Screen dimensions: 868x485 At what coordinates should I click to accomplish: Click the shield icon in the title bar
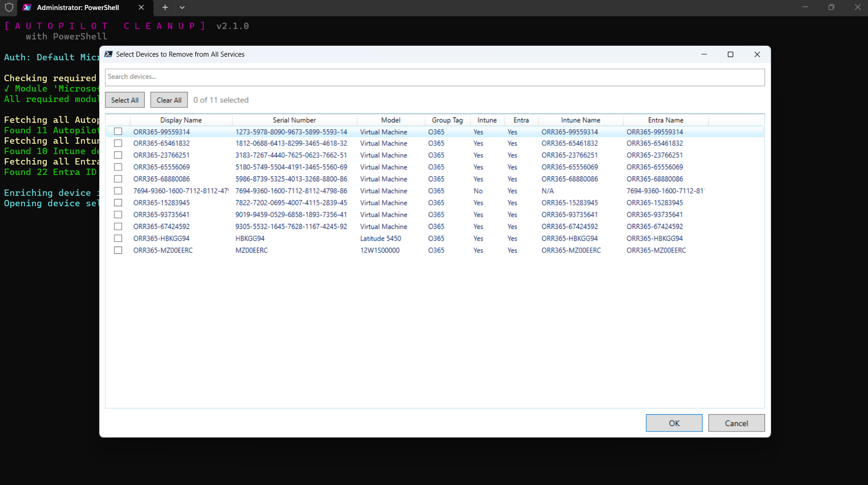coord(9,7)
